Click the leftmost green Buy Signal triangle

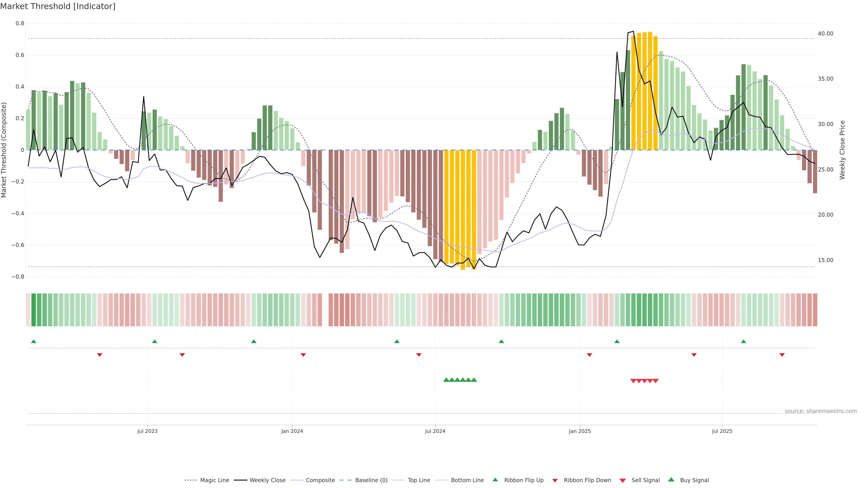(446, 380)
